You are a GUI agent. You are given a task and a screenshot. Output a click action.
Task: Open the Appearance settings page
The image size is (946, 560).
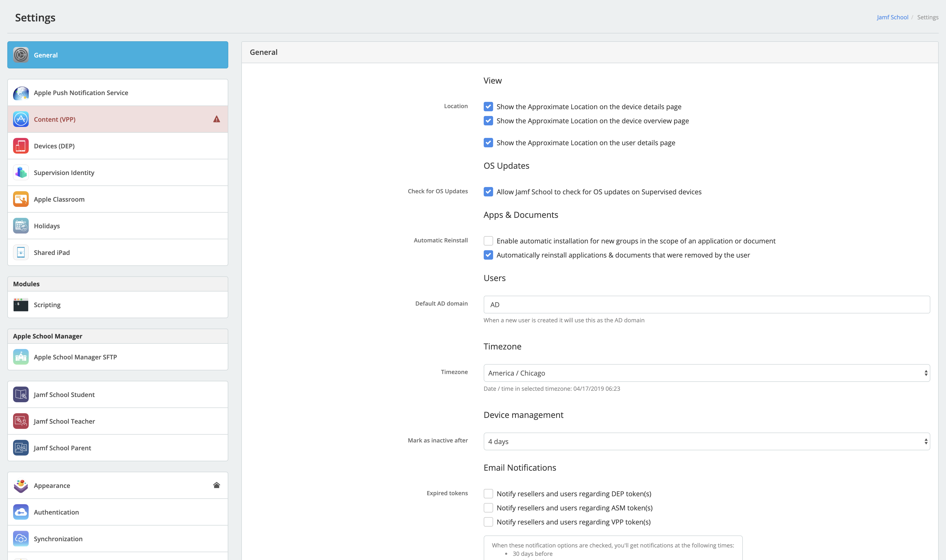[x=118, y=486]
